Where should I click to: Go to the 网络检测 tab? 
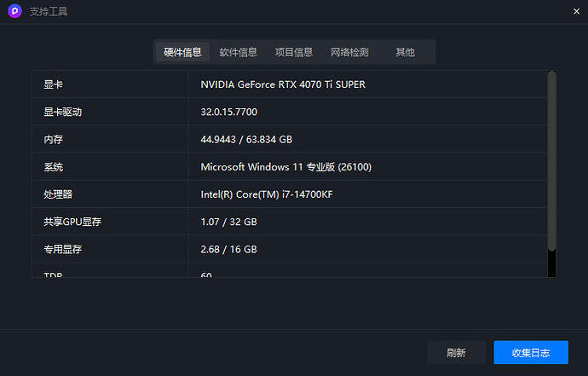pyautogui.click(x=349, y=52)
